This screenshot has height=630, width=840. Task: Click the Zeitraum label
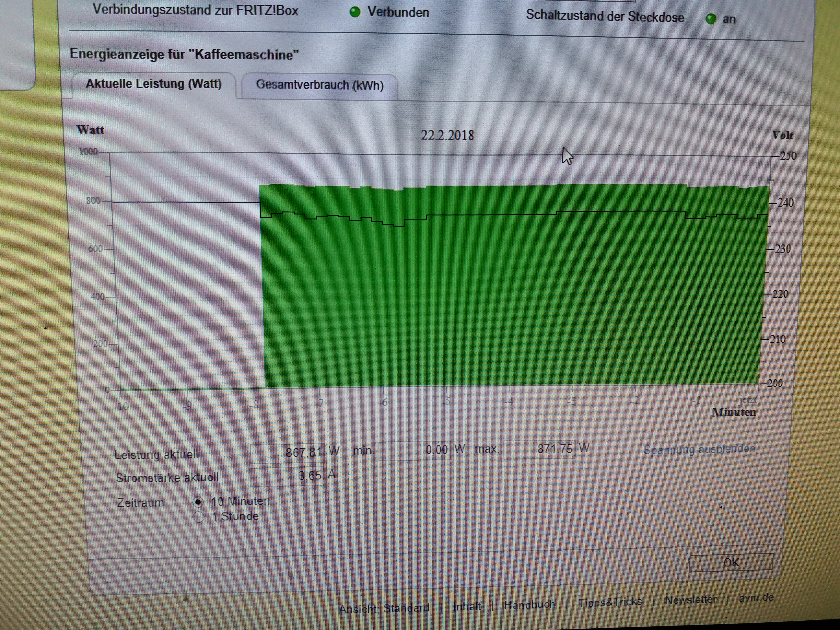click(x=140, y=503)
